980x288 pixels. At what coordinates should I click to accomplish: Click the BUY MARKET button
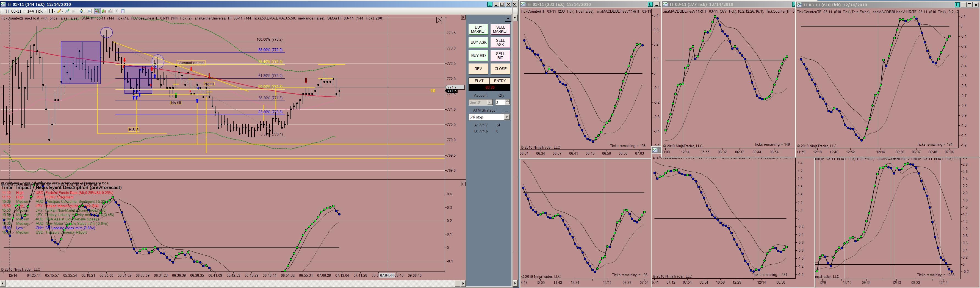478,29
